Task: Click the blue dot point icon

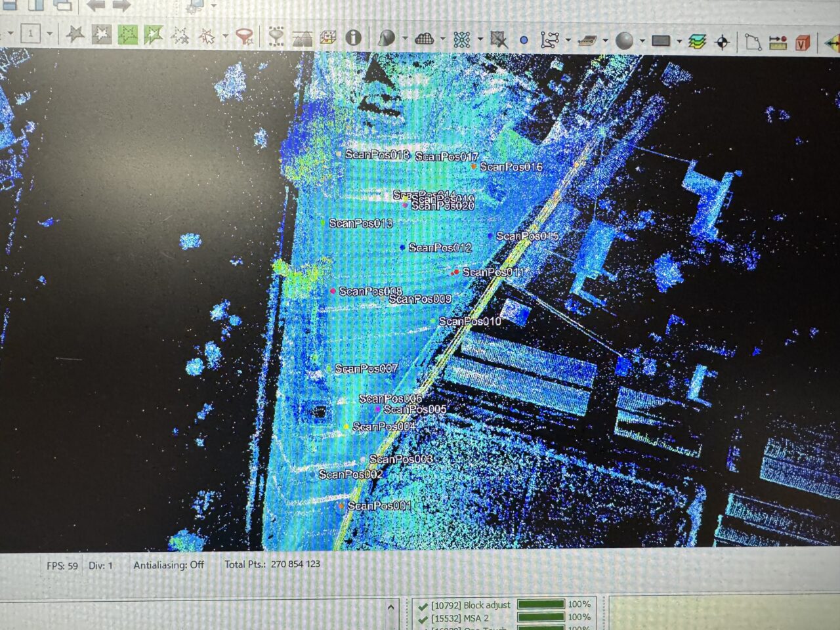Action: pyautogui.click(x=524, y=41)
